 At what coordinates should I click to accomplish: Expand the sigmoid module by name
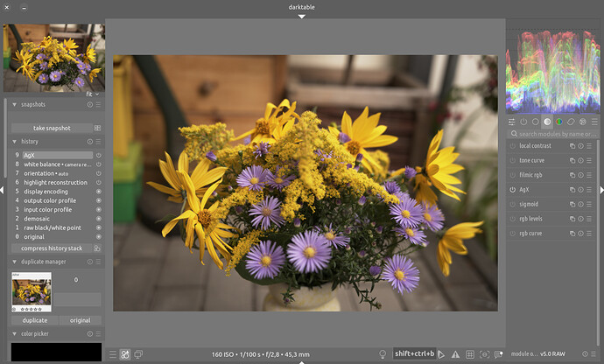pos(529,205)
